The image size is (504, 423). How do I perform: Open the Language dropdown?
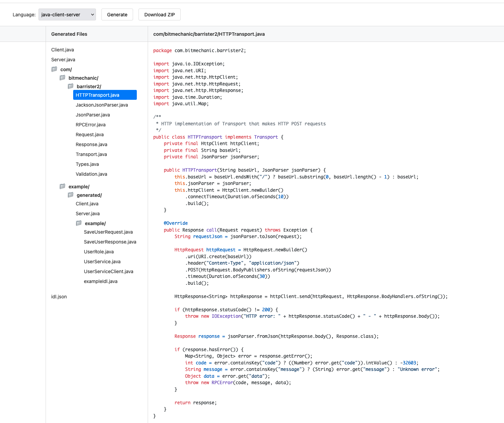coord(67,14)
